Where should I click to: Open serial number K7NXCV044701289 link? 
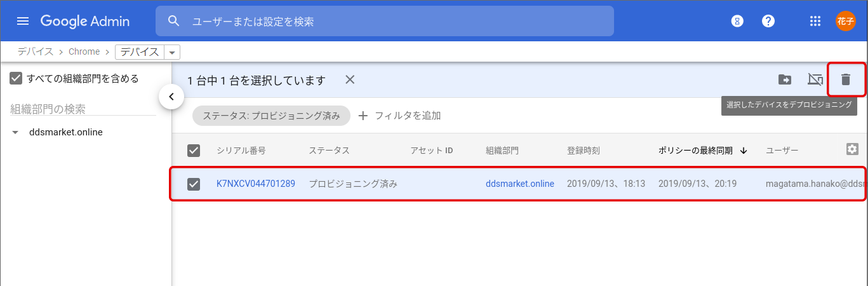pos(256,184)
